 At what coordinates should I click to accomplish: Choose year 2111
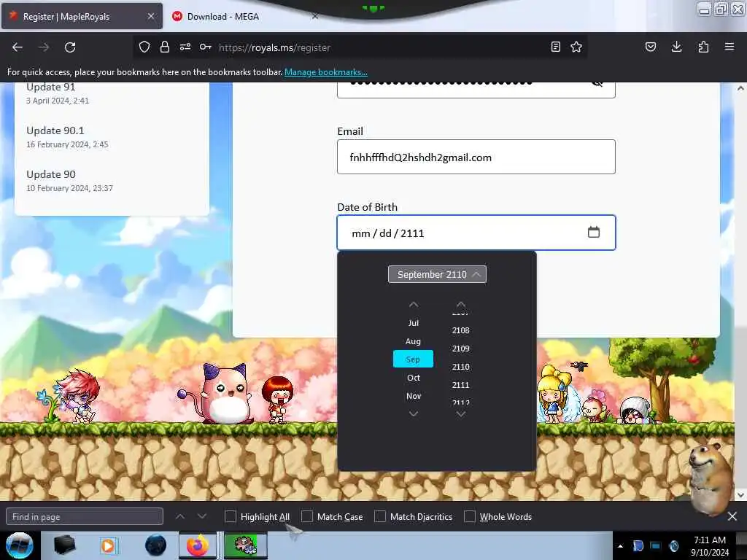point(461,385)
